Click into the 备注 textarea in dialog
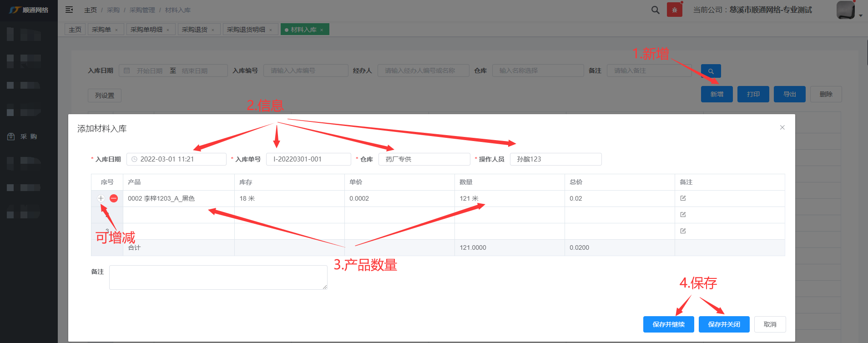 [218, 277]
